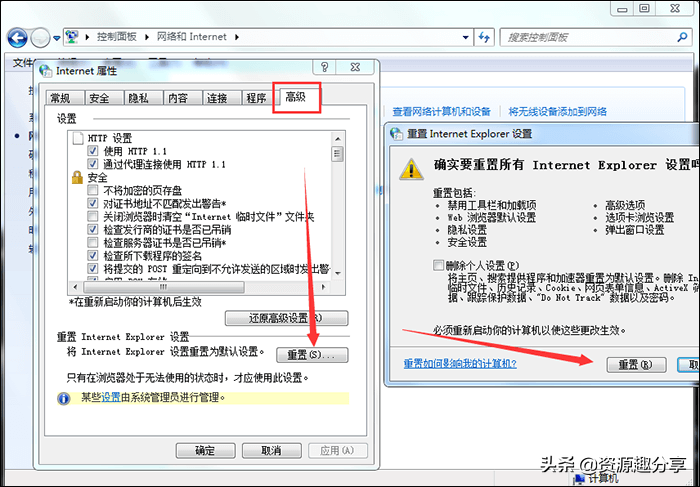Screen dimensions: 700x487
Task: Enable 删除个人设置 checkbox in reset dialog
Action: (438, 265)
